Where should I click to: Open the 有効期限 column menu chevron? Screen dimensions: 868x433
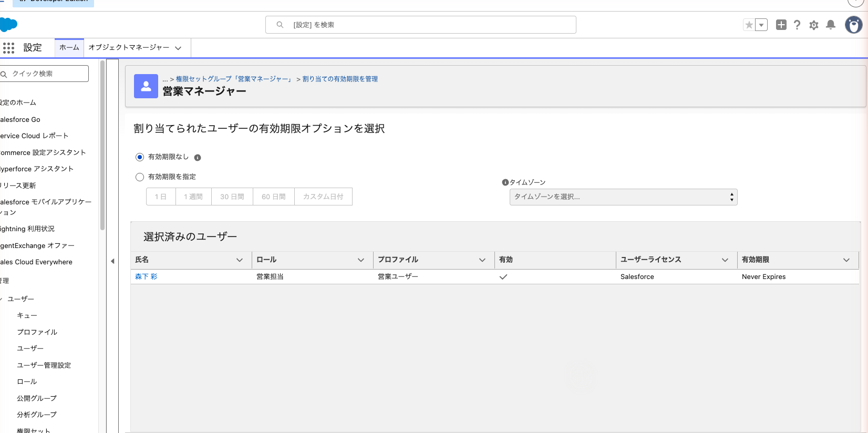tap(846, 260)
